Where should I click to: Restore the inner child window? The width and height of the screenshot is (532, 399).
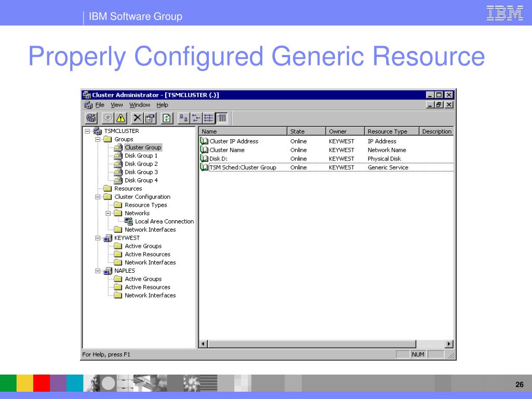[x=438, y=105]
